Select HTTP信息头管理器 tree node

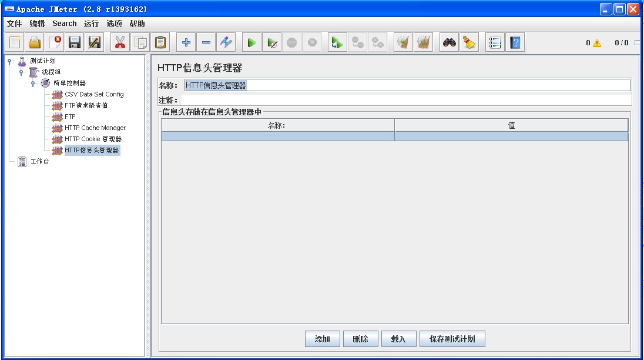[92, 150]
